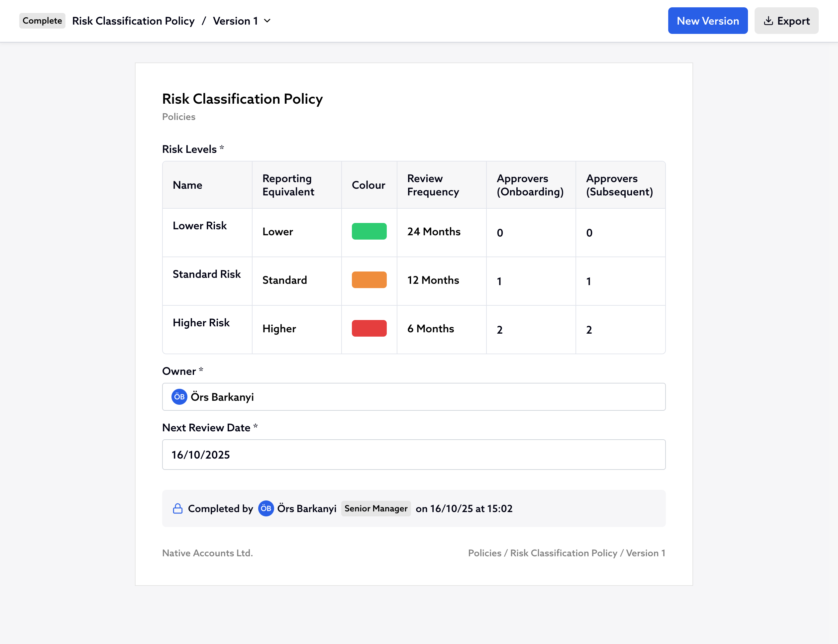Select the orange Standard Risk colour swatch
The width and height of the screenshot is (838, 644).
coord(369,280)
